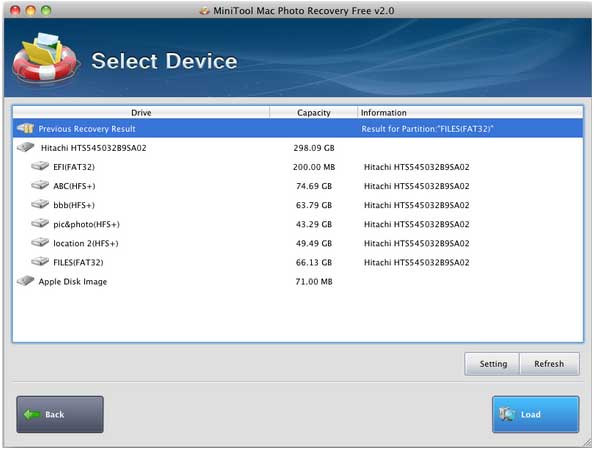The width and height of the screenshot is (596, 451).
Task: Click 'Result for Partition:"FILES(FAT32)"' text
Action: tap(427, 129)
